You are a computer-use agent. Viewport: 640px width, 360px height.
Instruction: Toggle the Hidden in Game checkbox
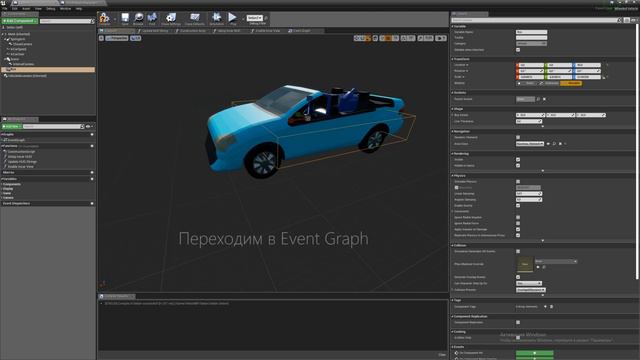[x=518, y=165]
